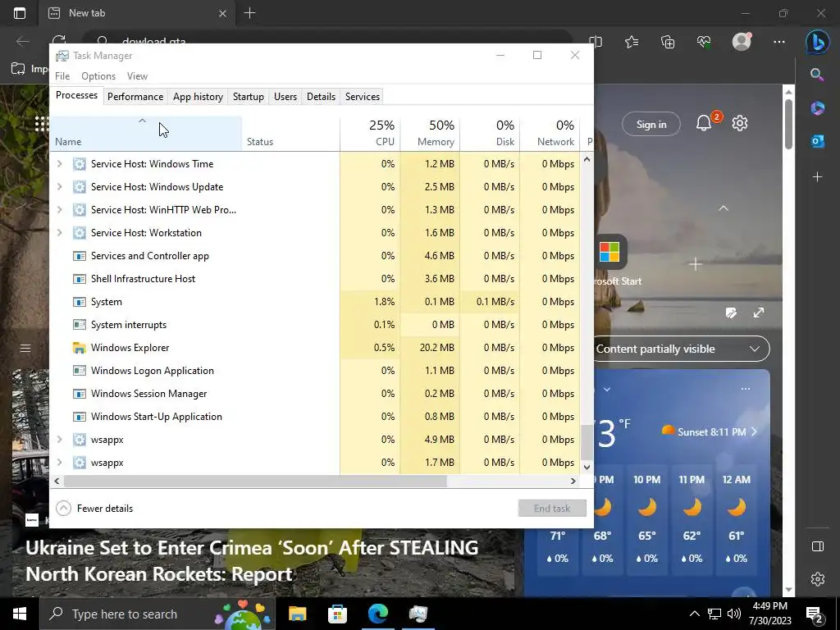The image size is (840, 630).
Task: Open the File menu in Task Manager
Action: pyautogui.click(x=62, y=76)
